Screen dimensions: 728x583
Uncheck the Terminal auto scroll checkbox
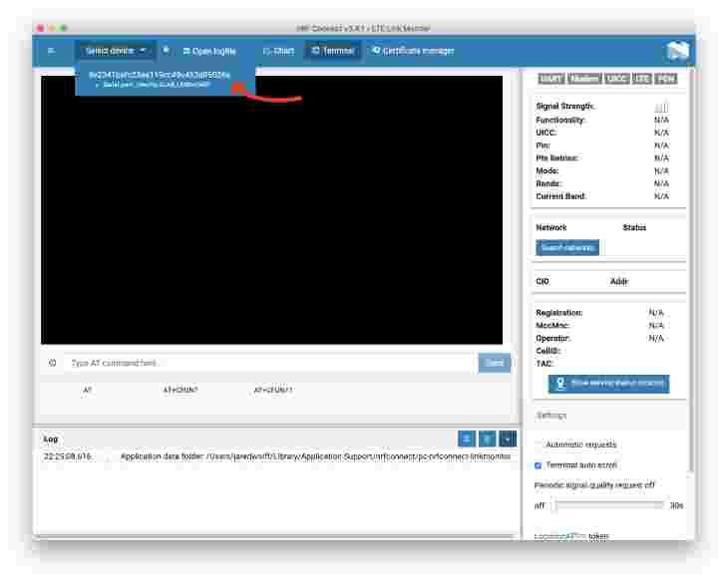pos(539,465)
